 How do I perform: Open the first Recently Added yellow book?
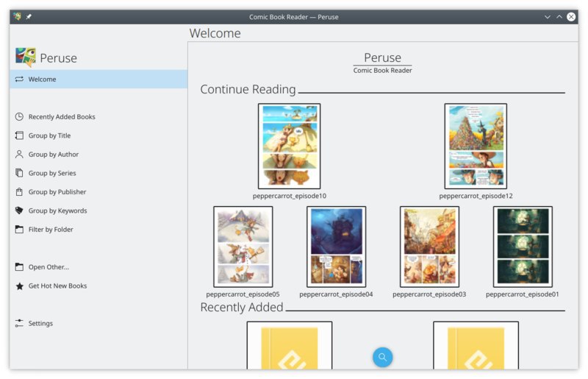click(x=290, y=346)
